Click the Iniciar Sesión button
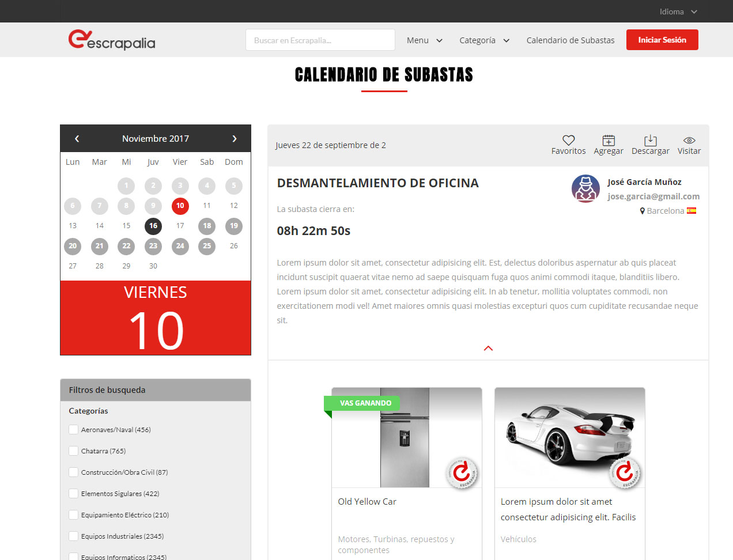 (x=662, y=40)
